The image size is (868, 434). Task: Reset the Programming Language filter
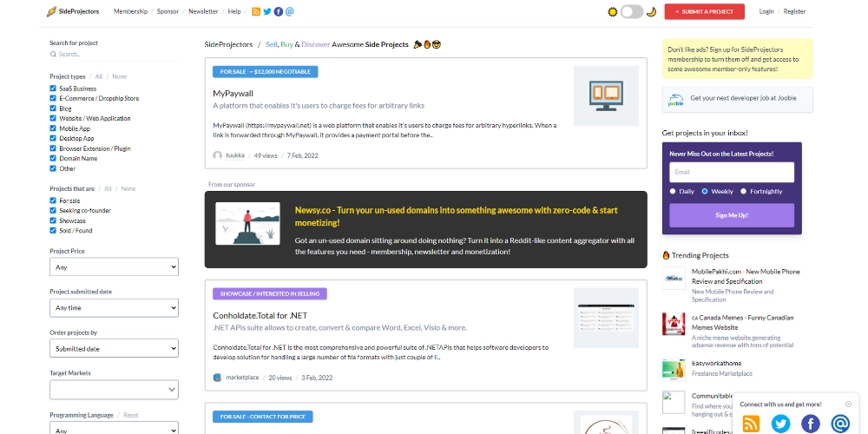tap(131, 415)
